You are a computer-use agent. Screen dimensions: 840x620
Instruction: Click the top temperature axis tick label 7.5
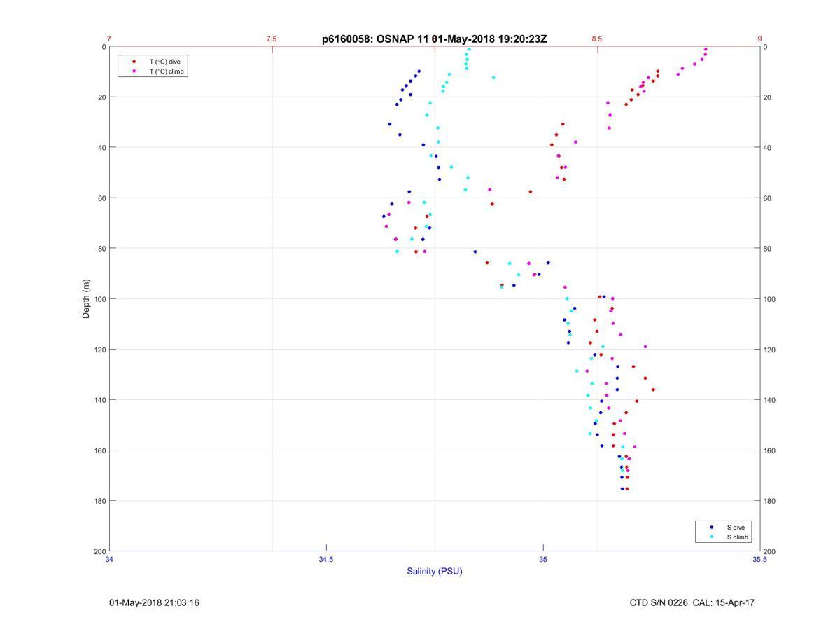coord(272,39)
